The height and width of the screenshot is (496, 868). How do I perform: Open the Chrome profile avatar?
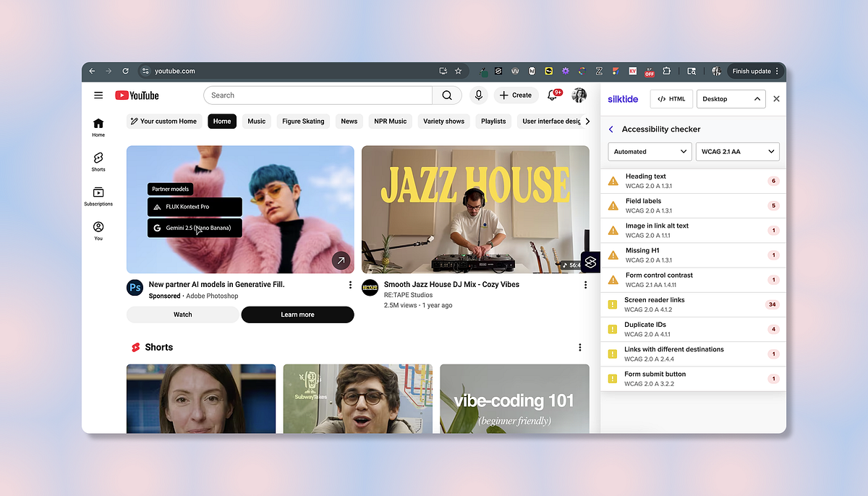(716, 71)
